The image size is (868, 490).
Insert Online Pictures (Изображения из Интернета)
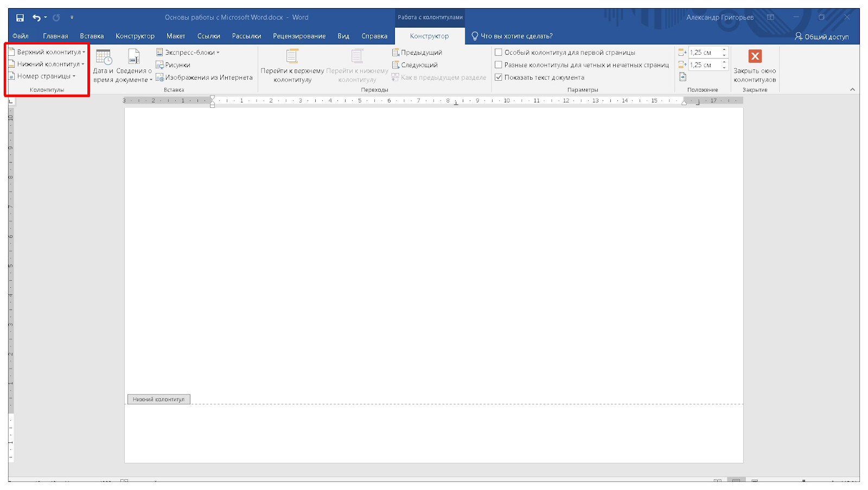click(204, 78)
